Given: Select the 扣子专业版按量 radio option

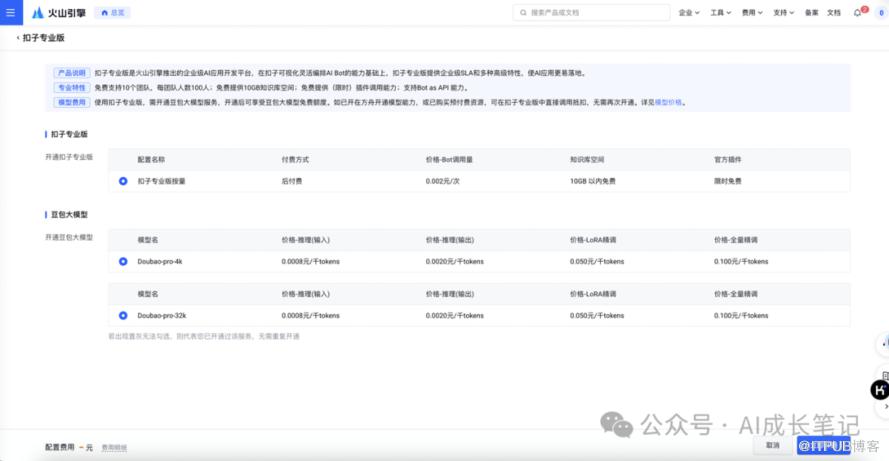Looking at the screenshot, I should point(123,181).
